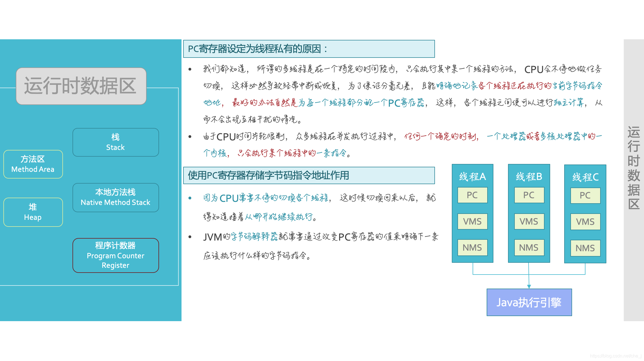This screenshot has width=644, height=361.
Task: Click the PC寄存器设定为线程私有的原因 heading
Action: (x=309, y=49)
